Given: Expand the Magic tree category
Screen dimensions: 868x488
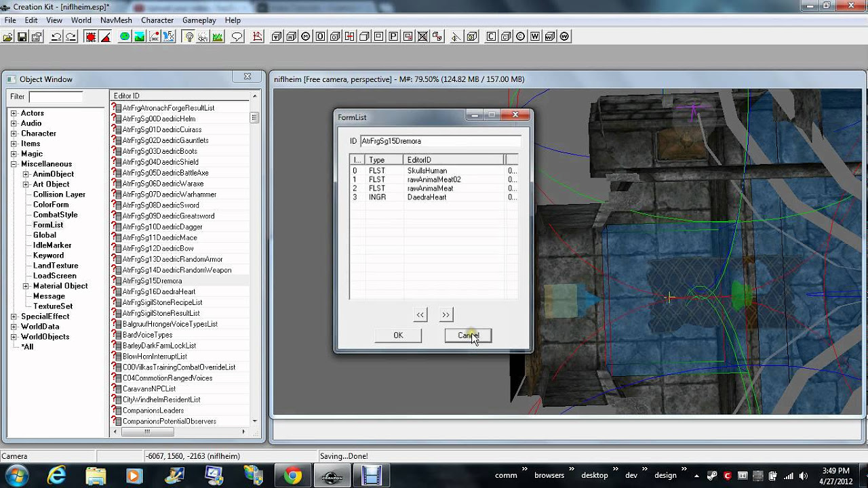Looking at the screenshot, I should [x=14, y=154].
